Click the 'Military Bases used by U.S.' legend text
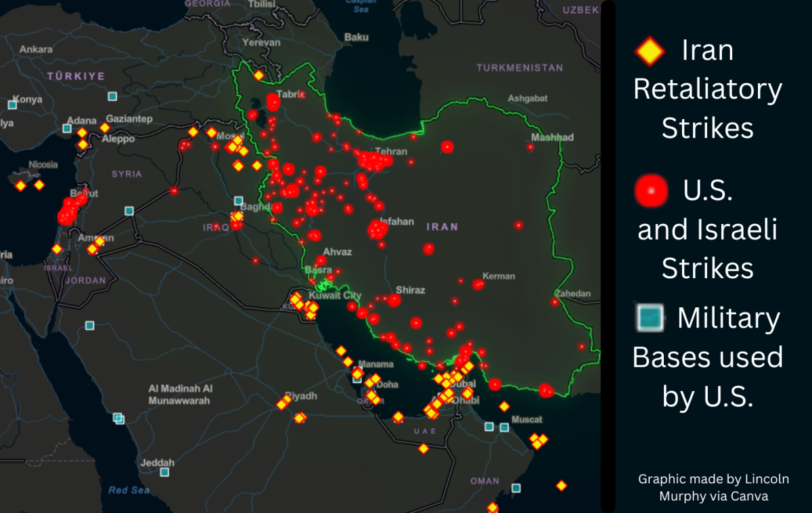The height and width of the screenshot is (513, 812). 708,357
